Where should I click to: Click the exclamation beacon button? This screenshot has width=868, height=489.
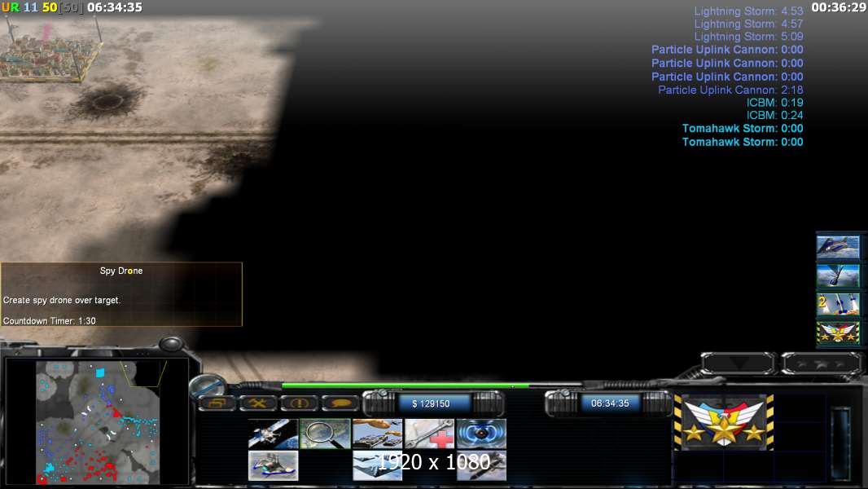pyautogui.click(x=300, y=403)
